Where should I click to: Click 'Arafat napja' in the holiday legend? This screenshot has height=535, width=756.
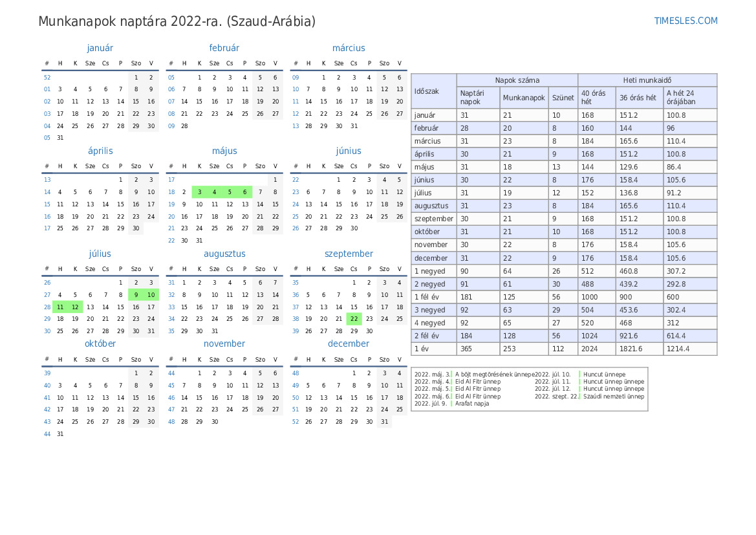click(472, 404)
